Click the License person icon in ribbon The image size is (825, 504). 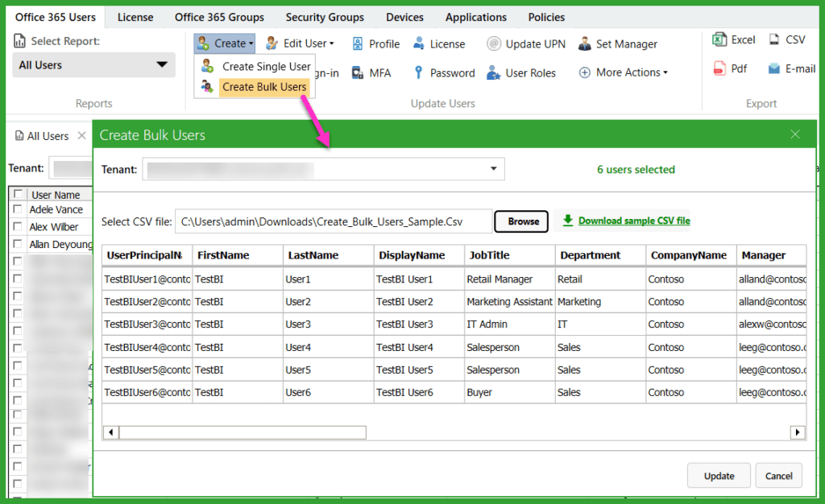pos(419,43)
